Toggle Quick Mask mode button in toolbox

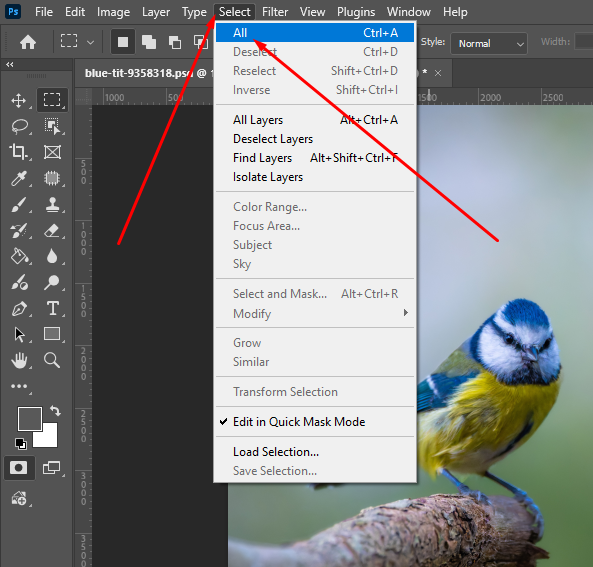[19, 468]
